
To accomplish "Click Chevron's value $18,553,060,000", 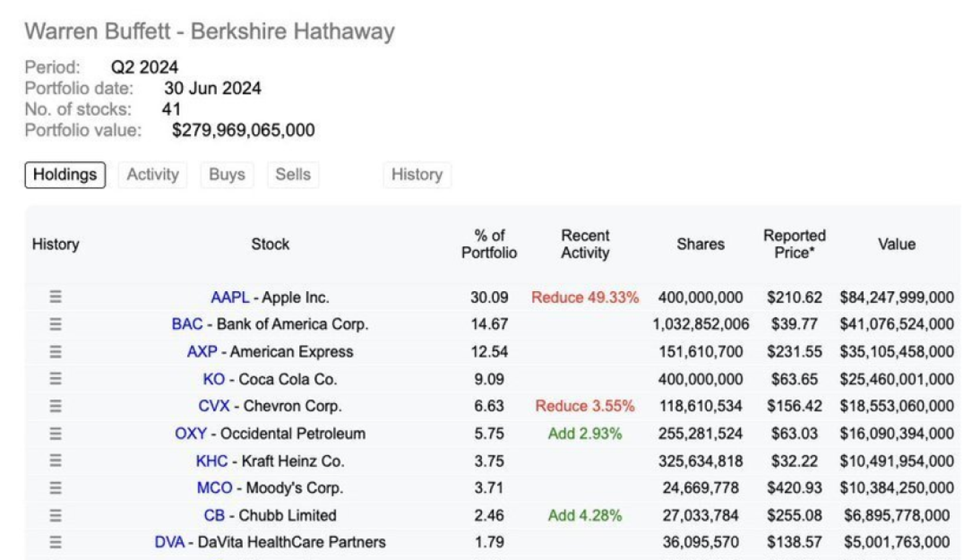I will pyautogui.click(x=896, y=406).
